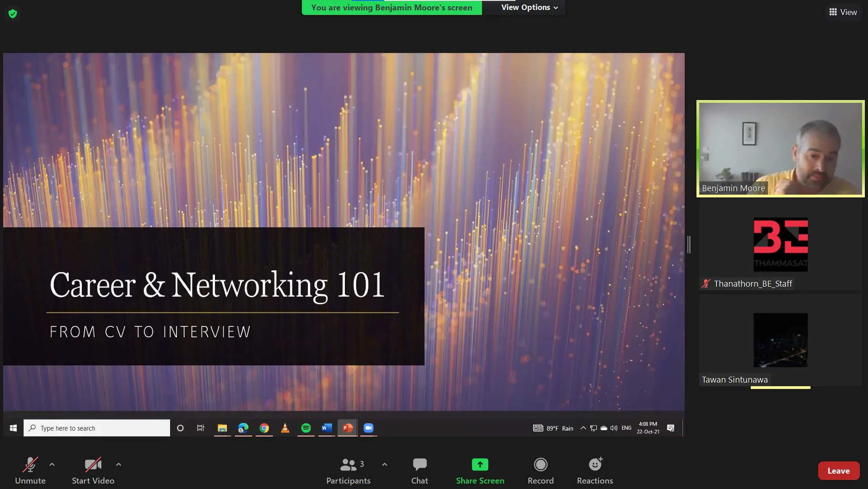Open the Chat panel

click(419, 470)
